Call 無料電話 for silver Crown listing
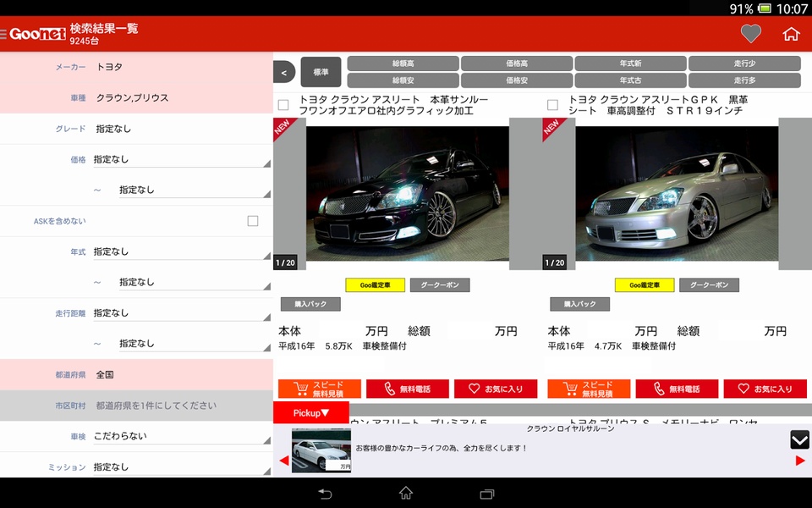The image size is (812, 508). [677, 389]
